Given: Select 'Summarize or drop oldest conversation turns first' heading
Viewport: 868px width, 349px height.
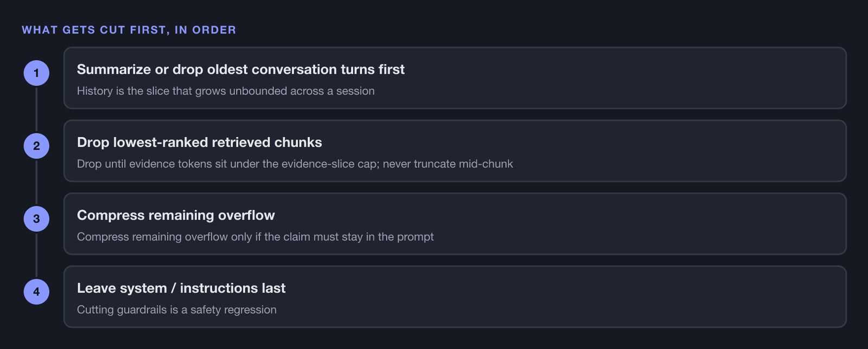Looking at the screenshot, I should click(241, 69).
